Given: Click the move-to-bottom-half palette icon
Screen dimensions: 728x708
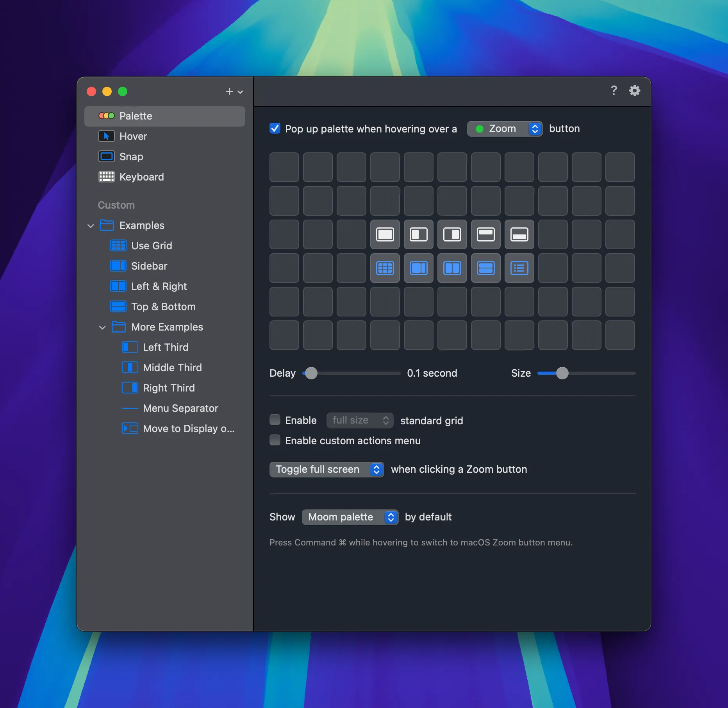Looking at the screenshot, I should [x=519, y=234].
